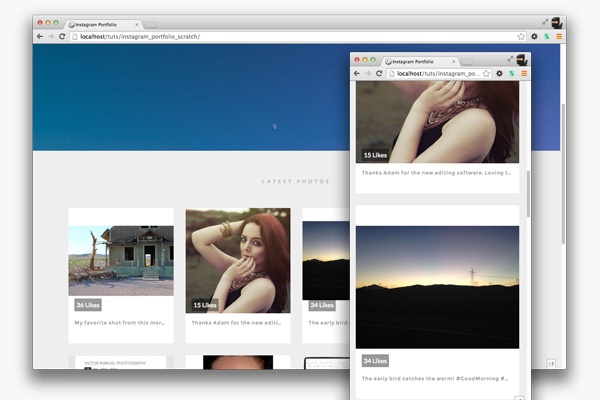Click Back arrow in large browser window
Screen dimensions: 600x400
40,36
